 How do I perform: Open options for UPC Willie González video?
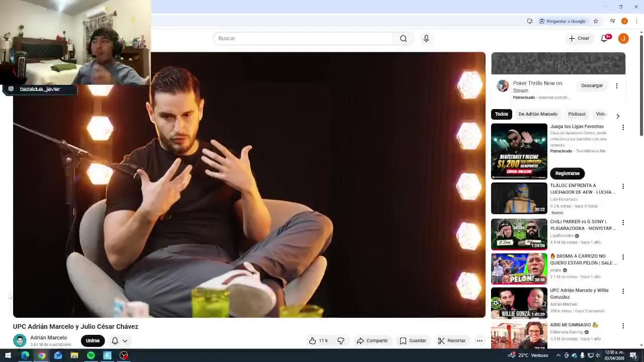[623, 292]
